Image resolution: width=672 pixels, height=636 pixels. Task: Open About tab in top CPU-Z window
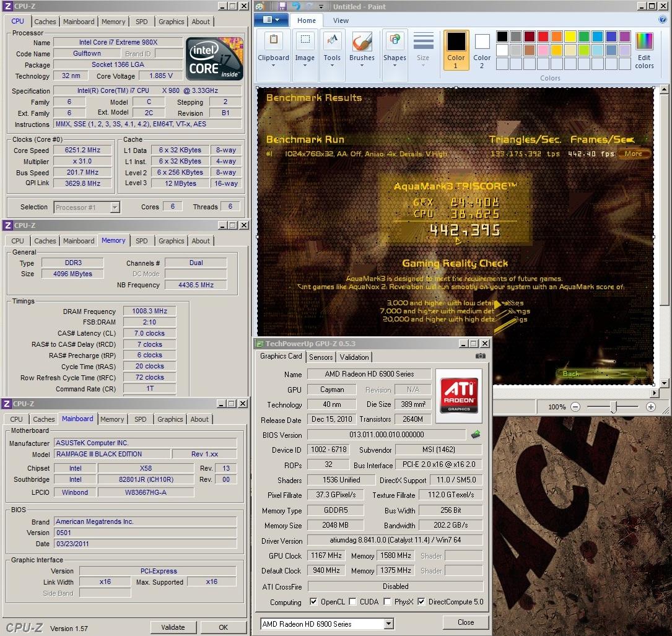click(x=201, y=22)
